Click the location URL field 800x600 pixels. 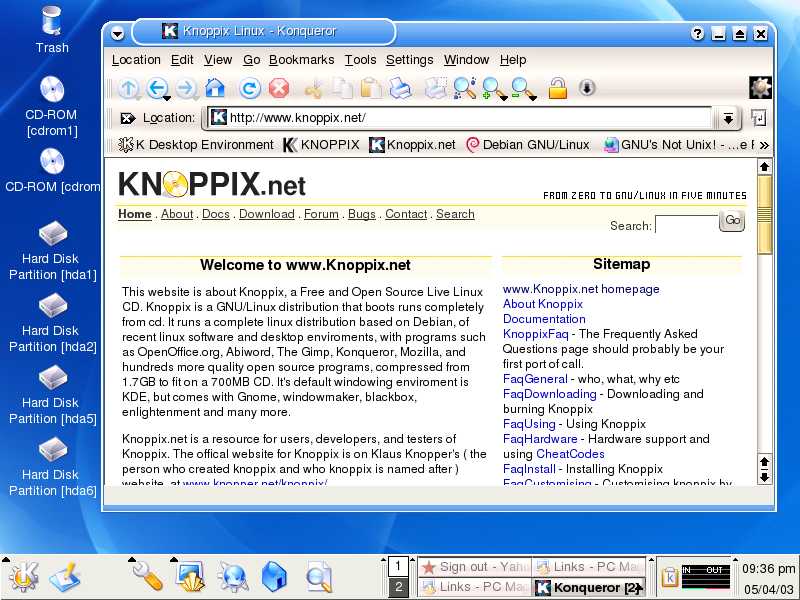click(x=459, y=118)
